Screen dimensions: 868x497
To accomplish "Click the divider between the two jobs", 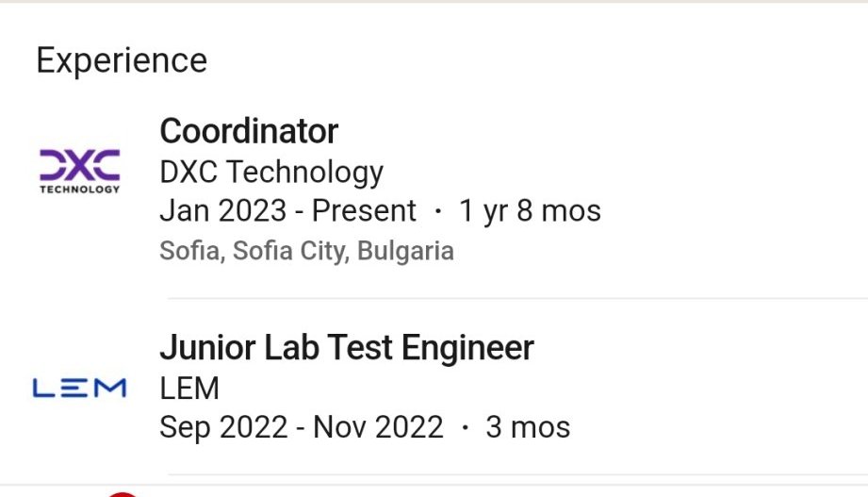I will tap(516, 298).
